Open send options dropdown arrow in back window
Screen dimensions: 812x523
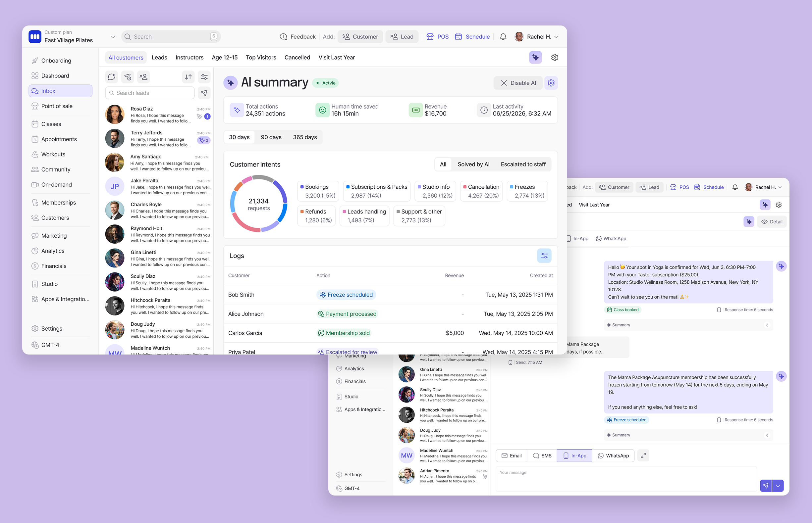tap(778, 486)
